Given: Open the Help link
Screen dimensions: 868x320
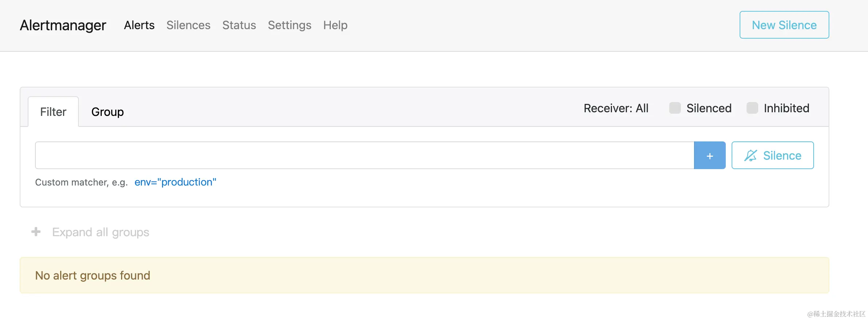Looking at the screenshot, I should click(x=335, y=25).
